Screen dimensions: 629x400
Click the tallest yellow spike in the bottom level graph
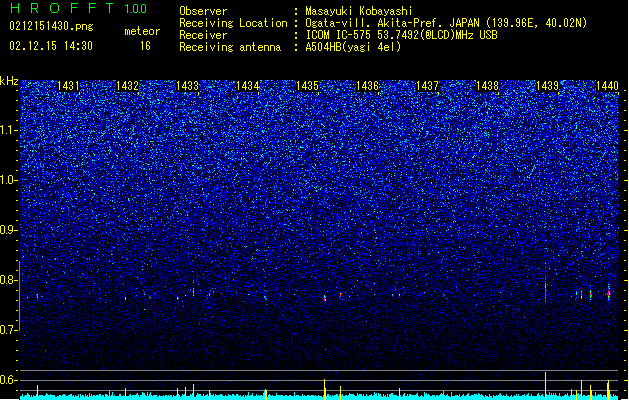click(546, 386)
